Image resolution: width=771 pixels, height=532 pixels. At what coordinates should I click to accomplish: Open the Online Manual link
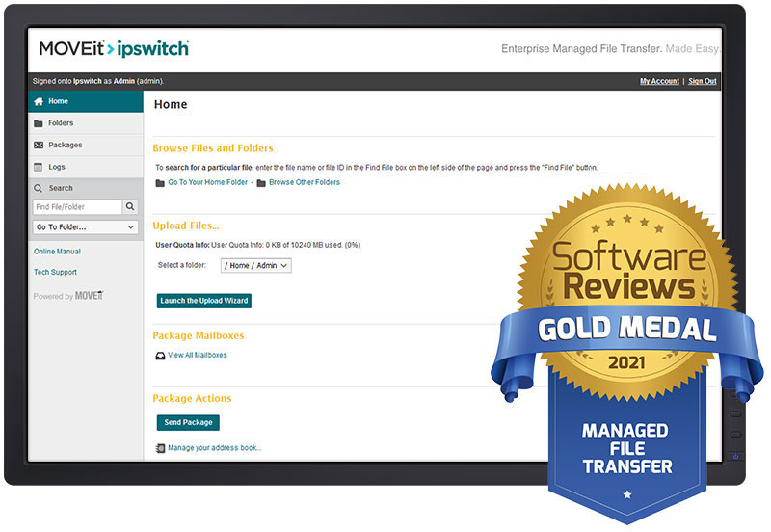tap(57, 252)
